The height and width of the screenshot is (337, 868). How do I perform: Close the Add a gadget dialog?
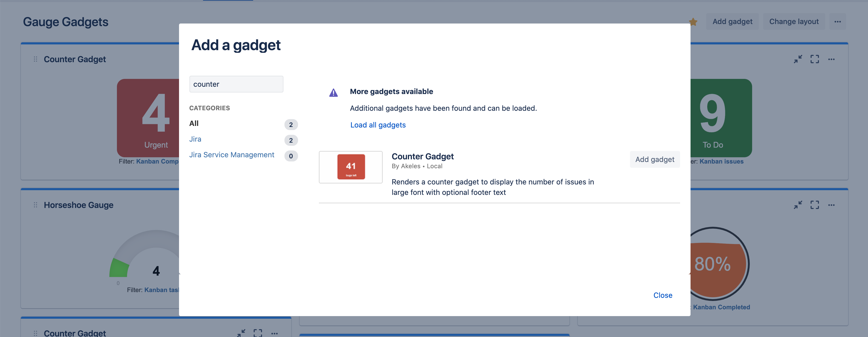(x=662, y=295)
